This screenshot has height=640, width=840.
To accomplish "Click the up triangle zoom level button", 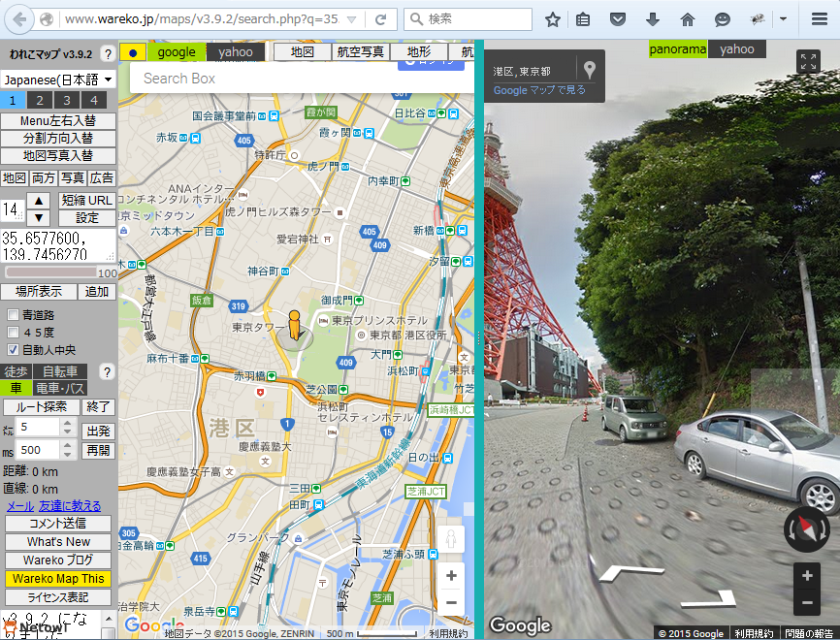I will click(39, 201).
